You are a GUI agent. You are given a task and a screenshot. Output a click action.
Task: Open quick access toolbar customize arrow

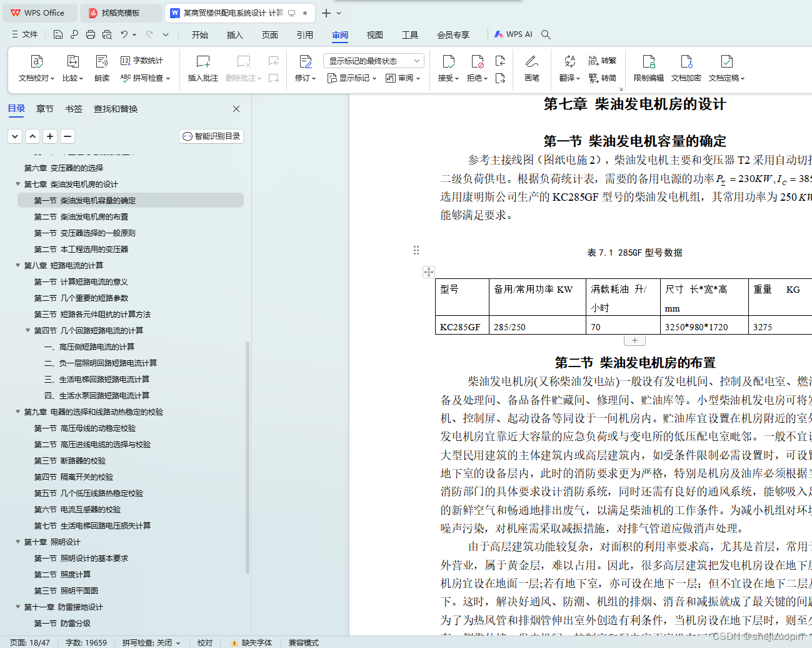point(166,34)
